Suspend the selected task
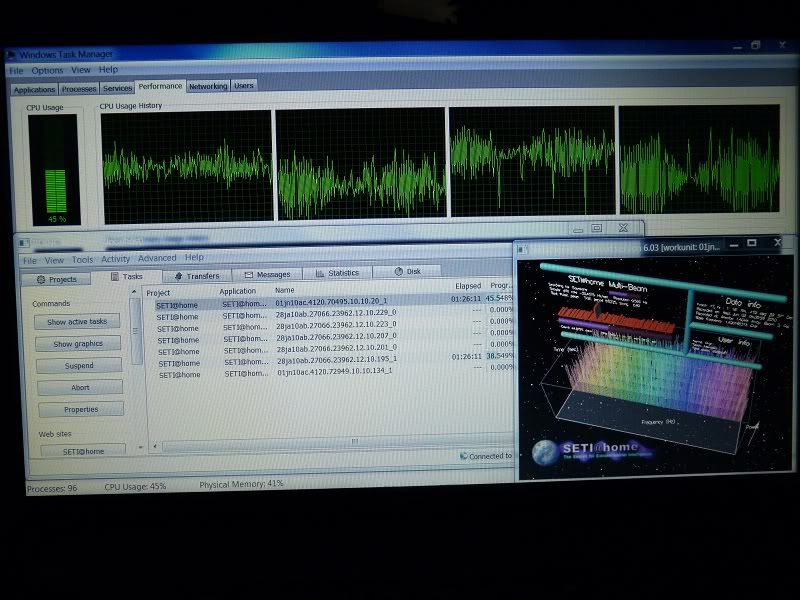Screen dimensions: 800x600 [x=79, y=365]
